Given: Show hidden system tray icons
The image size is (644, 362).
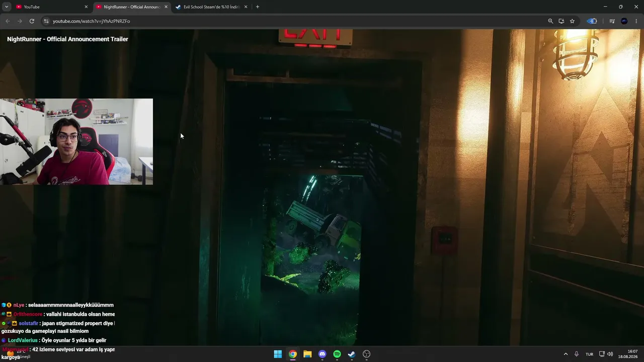Looking at the screenshot, I should (x=566, y=354).
